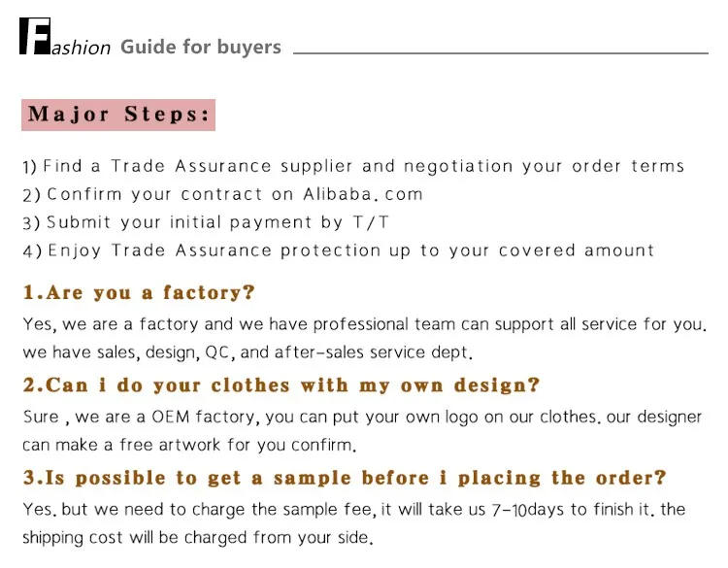Select step 3 about submitting initial payment
Image resolution: width=728 pixels, height=568 pixels.
(206, 221)
